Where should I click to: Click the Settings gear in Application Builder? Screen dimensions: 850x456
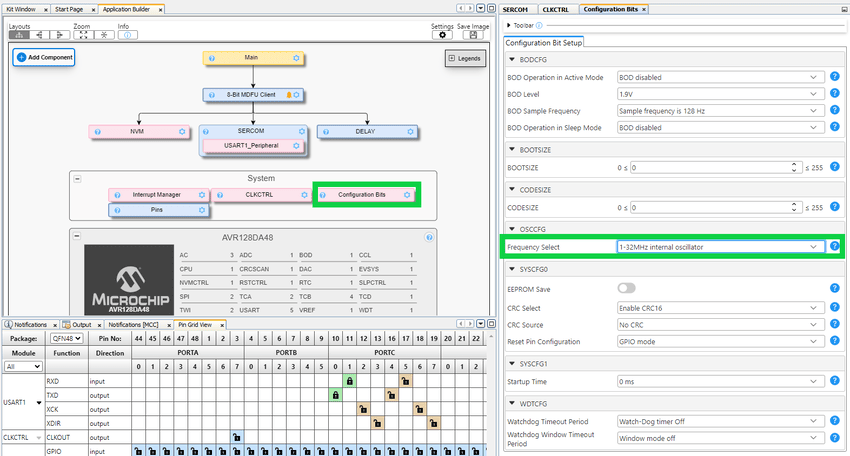[442, 35]
